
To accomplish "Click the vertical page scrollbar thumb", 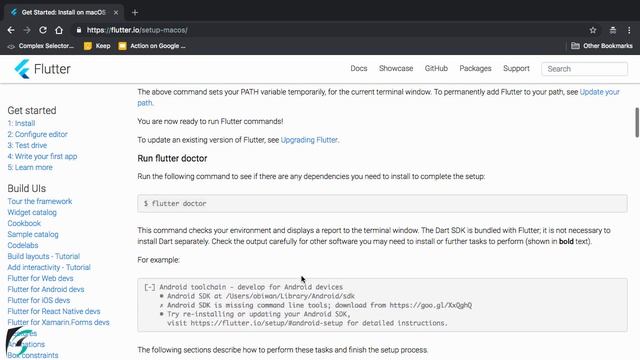I will tap(637, 122).
